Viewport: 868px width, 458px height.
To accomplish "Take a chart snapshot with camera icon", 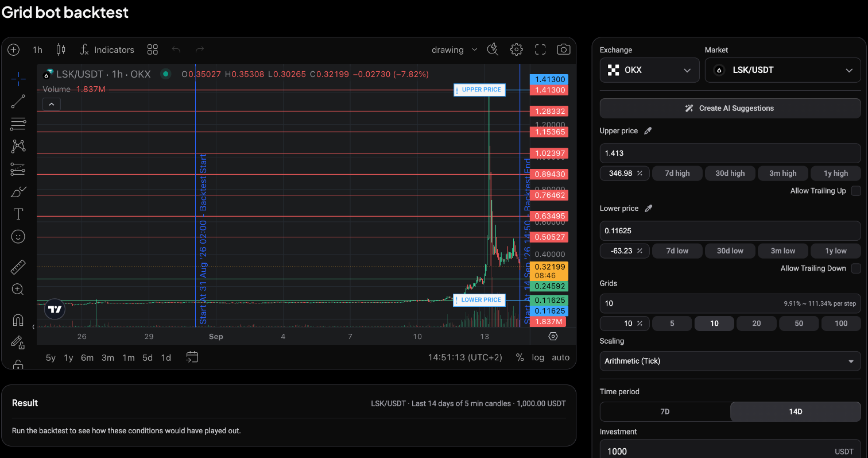I will point(564,50).
